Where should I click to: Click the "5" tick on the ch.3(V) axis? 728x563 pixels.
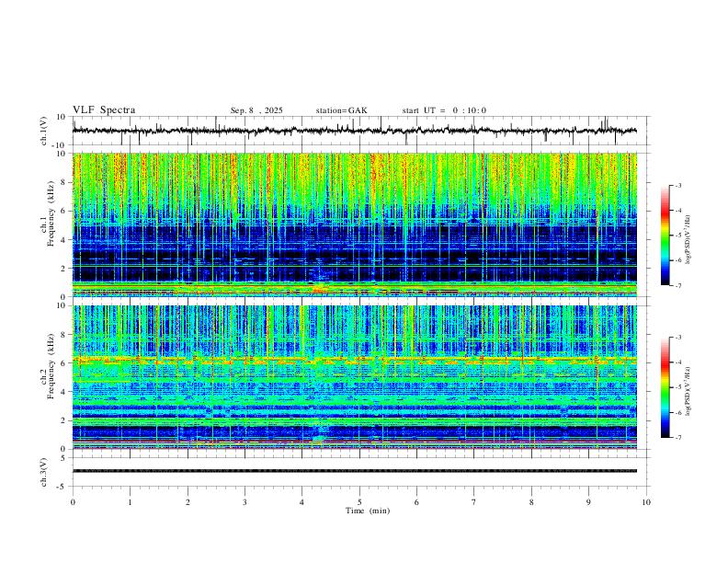click(64, 458)
